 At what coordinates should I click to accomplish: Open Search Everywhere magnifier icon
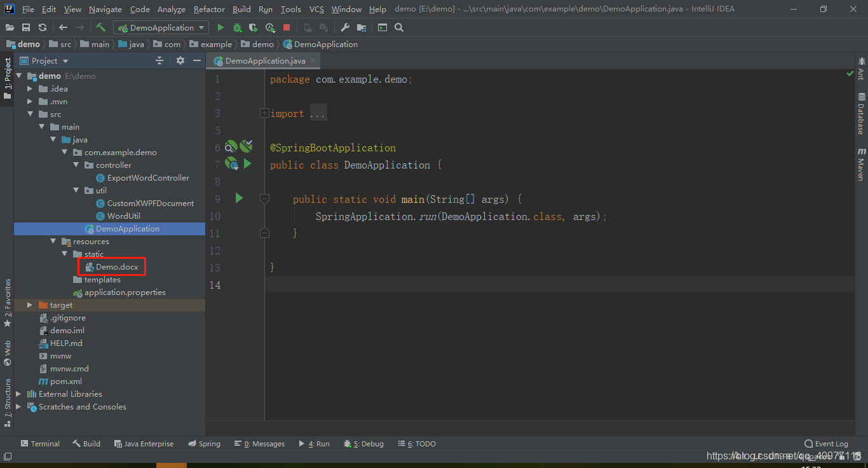pos(399,27)
